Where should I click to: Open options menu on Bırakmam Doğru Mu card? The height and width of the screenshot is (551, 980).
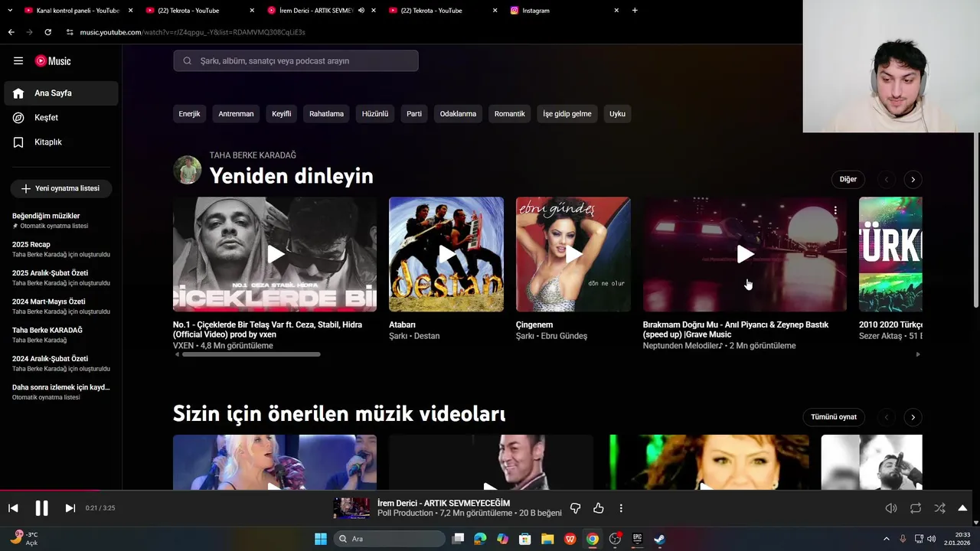[835, 210]
